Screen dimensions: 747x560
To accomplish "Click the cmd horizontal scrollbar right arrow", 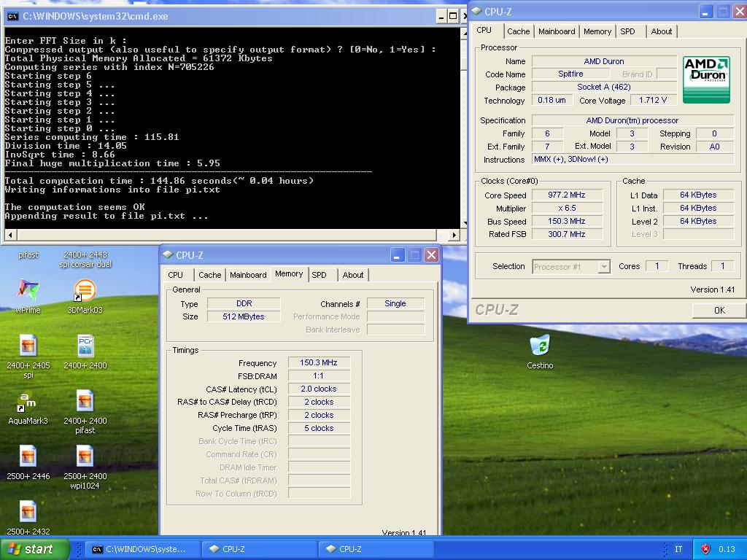I will pyautogui.click(x=454, y=234).
